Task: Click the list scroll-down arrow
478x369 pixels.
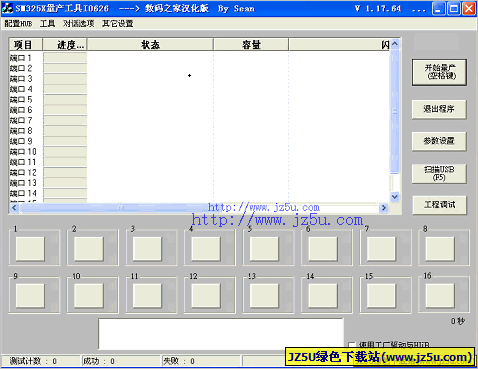Action: pos(395,197)
